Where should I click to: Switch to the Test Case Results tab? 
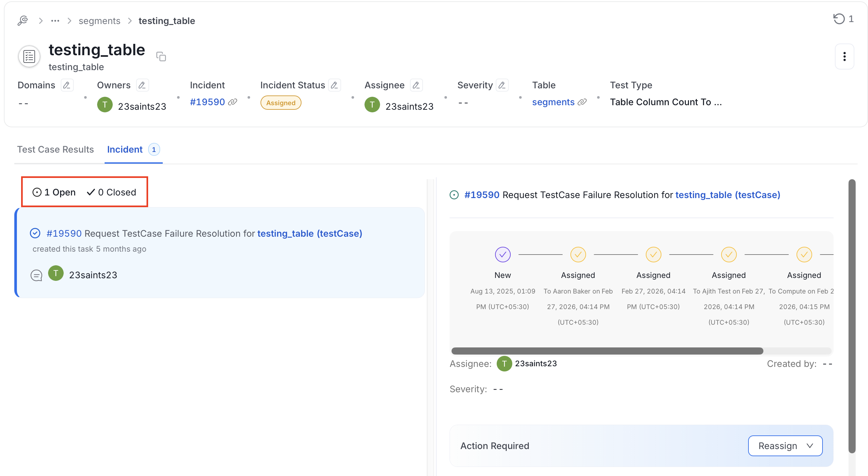click(56, 150)
